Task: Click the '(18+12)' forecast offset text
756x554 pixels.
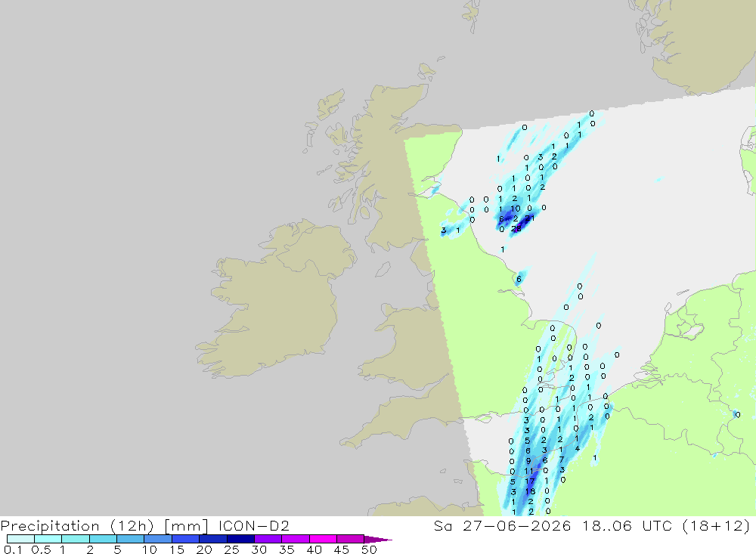Action: [x=716, y=525]
